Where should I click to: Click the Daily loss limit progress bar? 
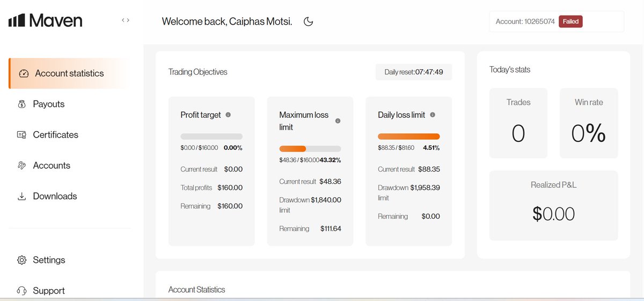(x=409, y=137)
